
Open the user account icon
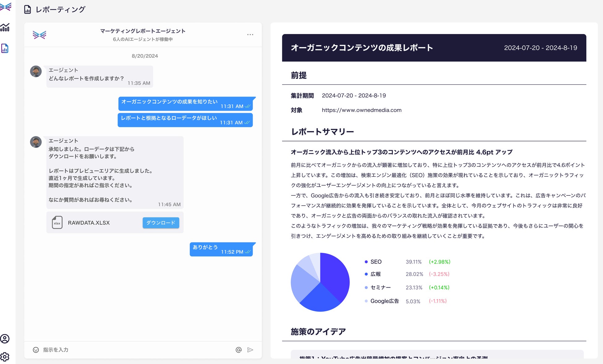tap(5, 339)
